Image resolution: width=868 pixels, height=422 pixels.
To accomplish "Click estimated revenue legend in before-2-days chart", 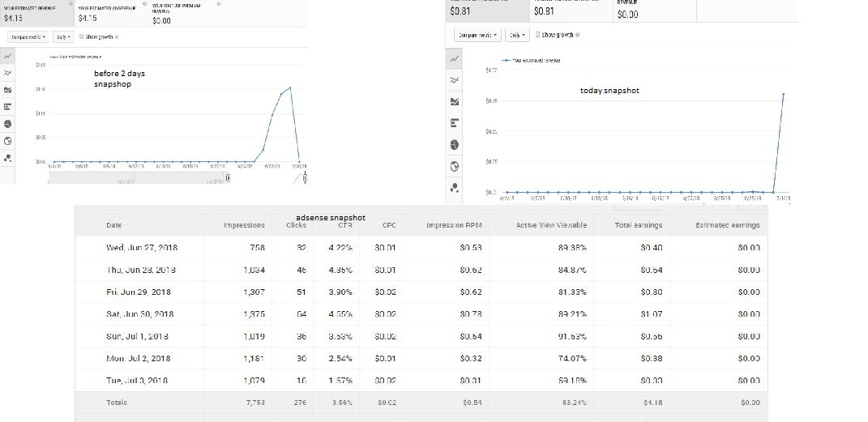I will pos(76,57).
